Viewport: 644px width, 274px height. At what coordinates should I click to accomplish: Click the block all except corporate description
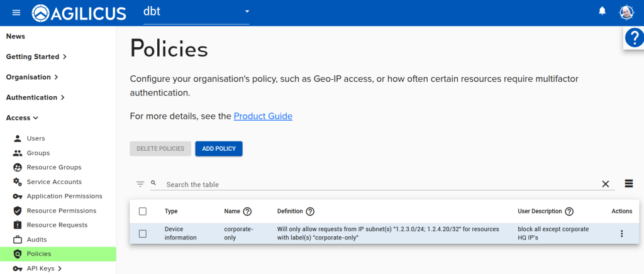pyautogui.click(x=553, y=233)
